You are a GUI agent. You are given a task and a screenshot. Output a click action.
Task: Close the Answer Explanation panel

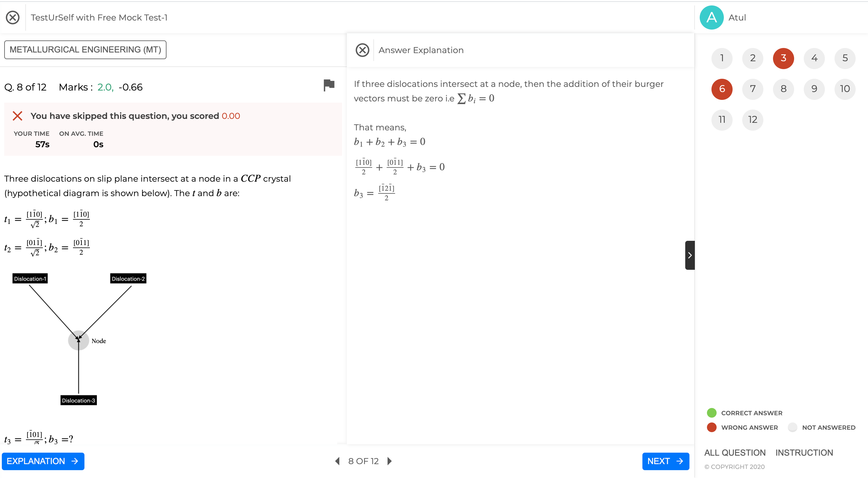(362, 50)
